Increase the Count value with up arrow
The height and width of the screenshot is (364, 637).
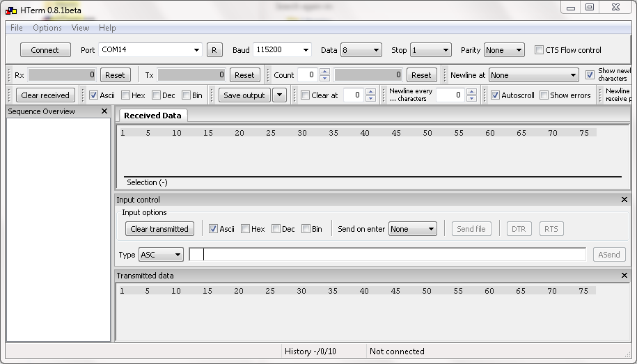pos(324,72)
